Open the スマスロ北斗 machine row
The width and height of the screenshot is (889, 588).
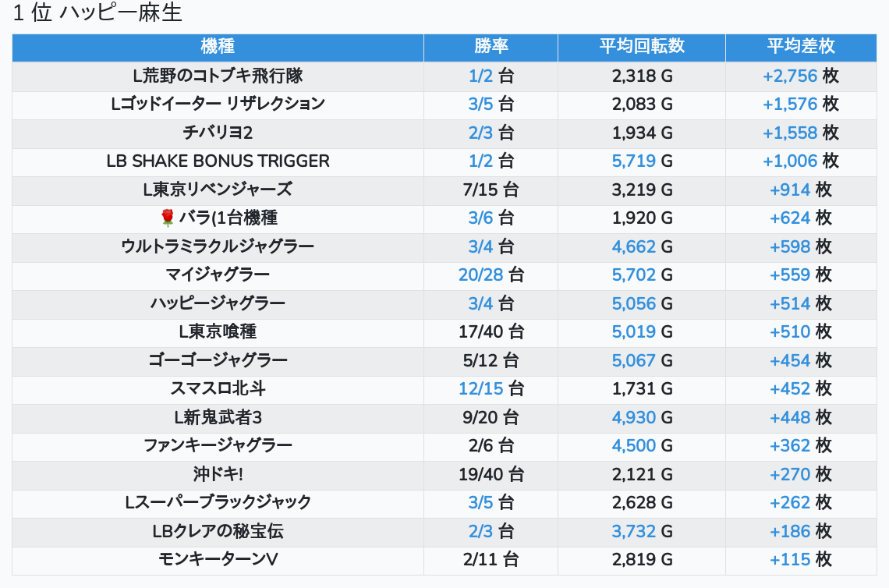tap(218, 388)
